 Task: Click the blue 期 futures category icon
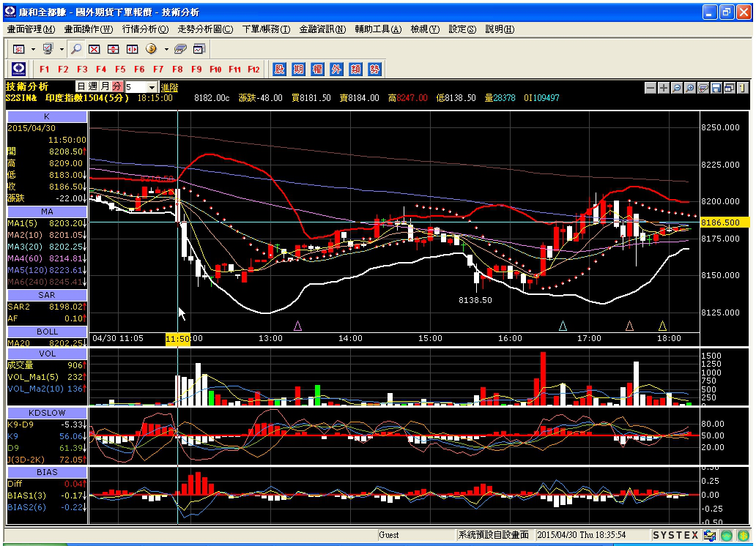tap(298, 69)
